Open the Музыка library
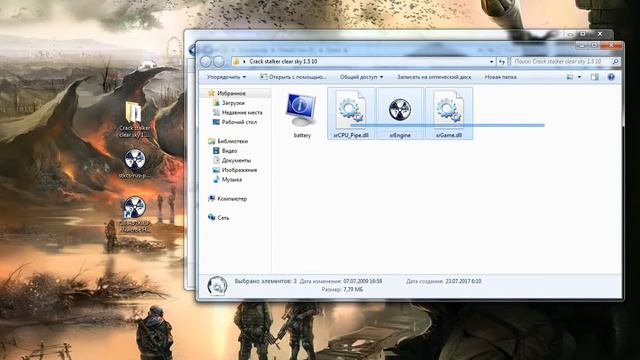 coord(231,180)
